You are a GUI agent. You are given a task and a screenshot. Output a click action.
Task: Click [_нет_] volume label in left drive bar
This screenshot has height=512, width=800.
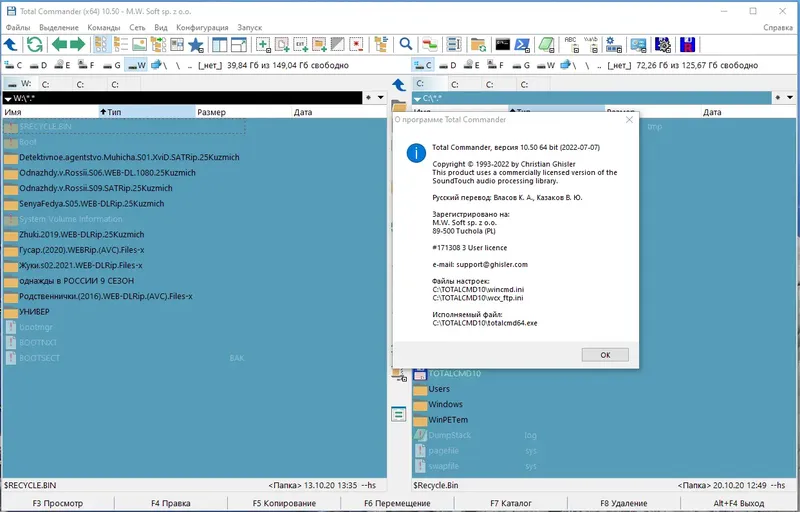click(x=209, y=65)
